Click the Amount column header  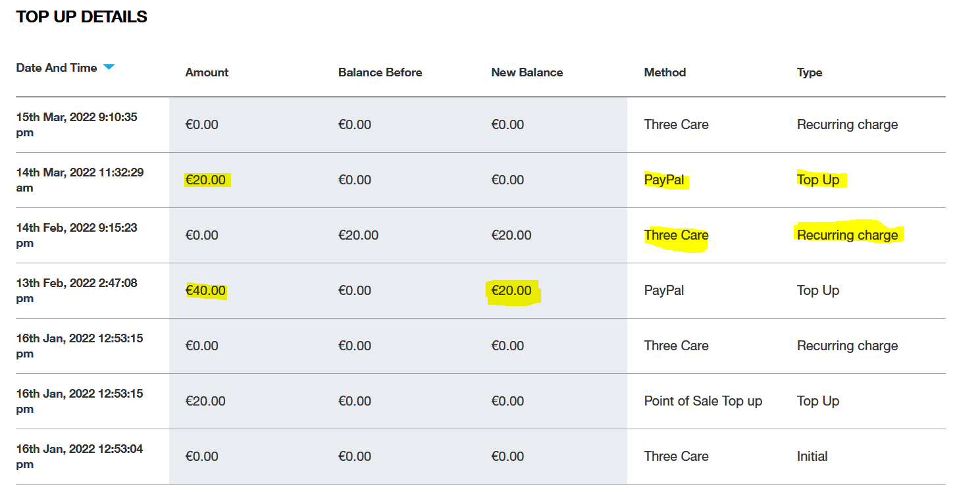[207, 72]
